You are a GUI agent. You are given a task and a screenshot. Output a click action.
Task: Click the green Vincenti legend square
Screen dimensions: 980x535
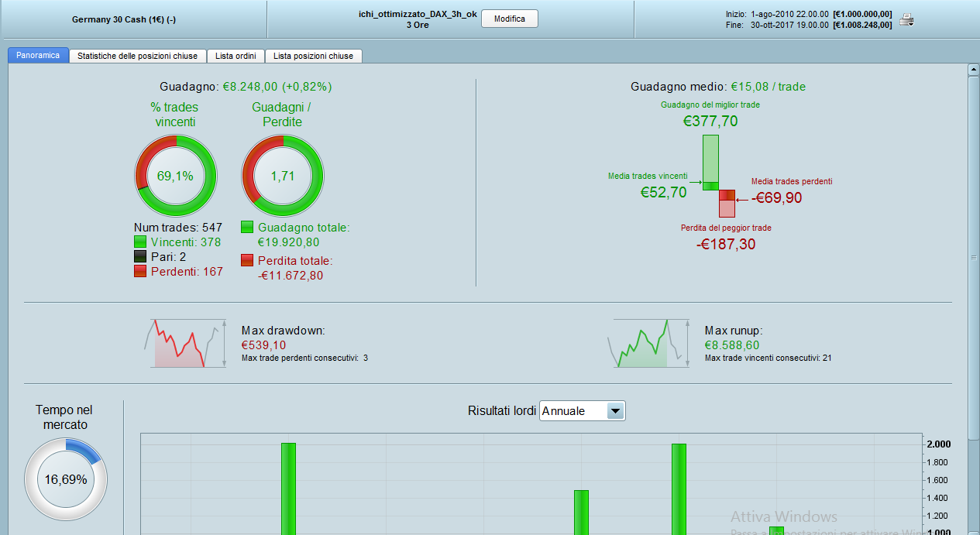141,242
